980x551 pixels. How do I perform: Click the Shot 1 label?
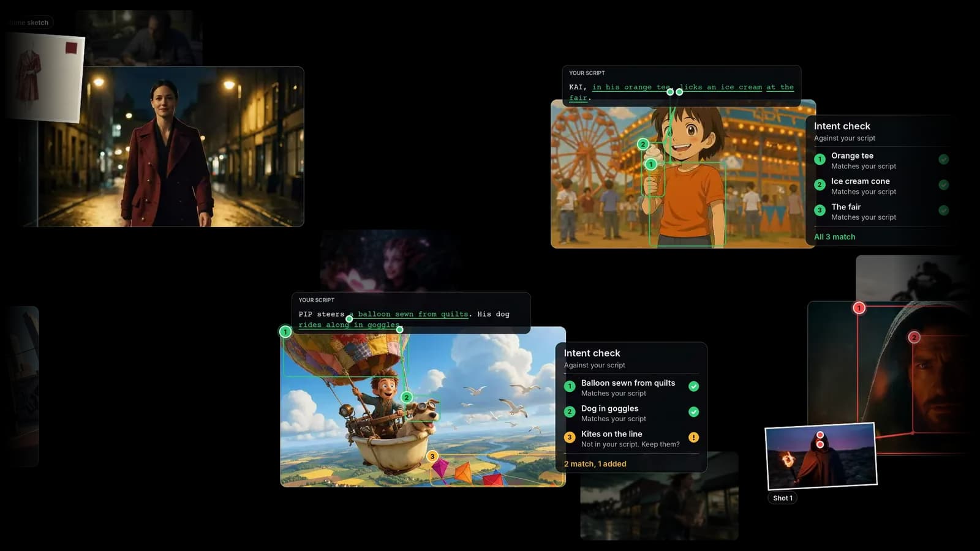click(x=783, y=498)
